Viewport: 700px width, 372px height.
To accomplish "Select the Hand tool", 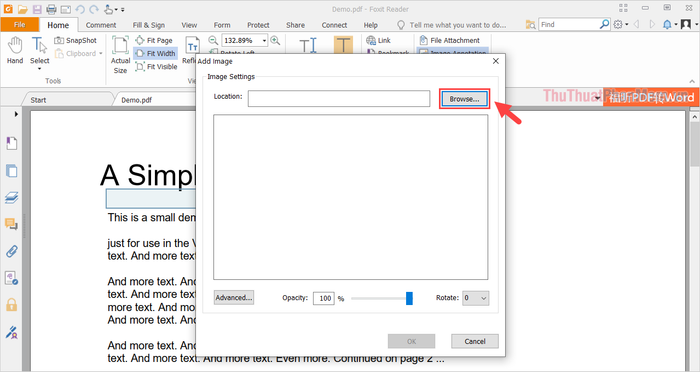I will (15, 50).
